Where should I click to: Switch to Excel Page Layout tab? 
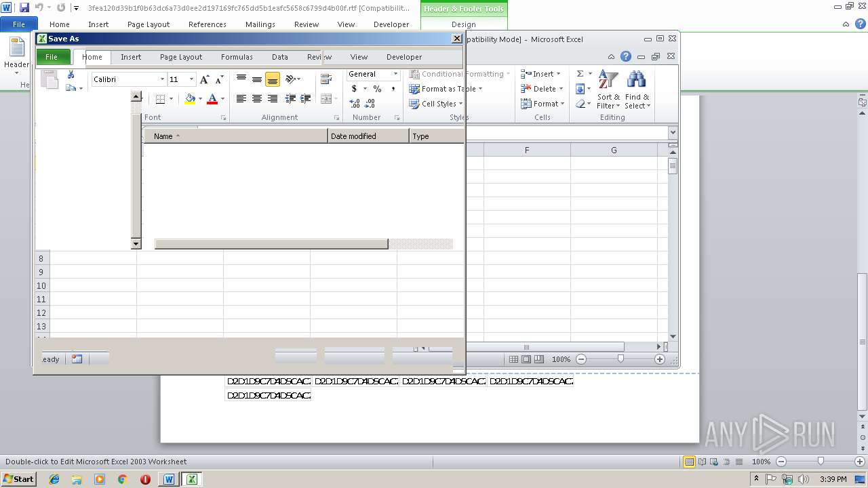click(x=181, y=57)
